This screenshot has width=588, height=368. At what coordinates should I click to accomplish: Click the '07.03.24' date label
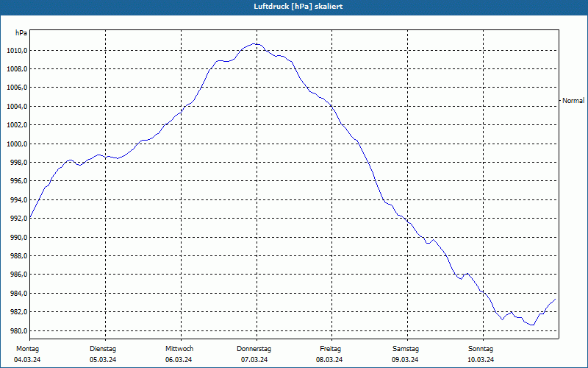coord(254,360)
